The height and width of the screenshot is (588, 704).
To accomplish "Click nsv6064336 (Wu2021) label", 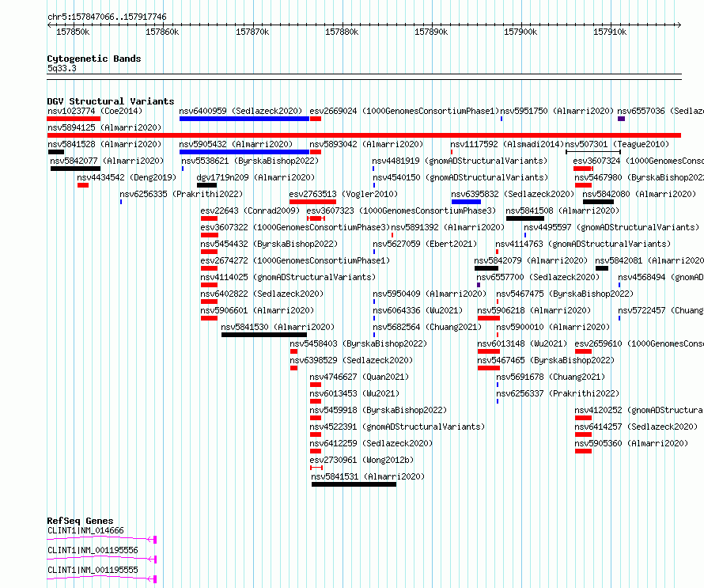I will click(418, 310).
